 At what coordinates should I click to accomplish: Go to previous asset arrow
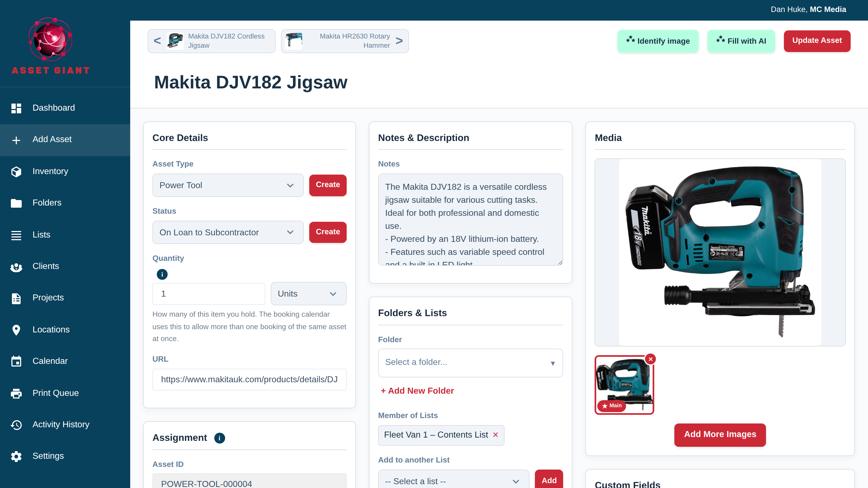click(x=157, y=41)
